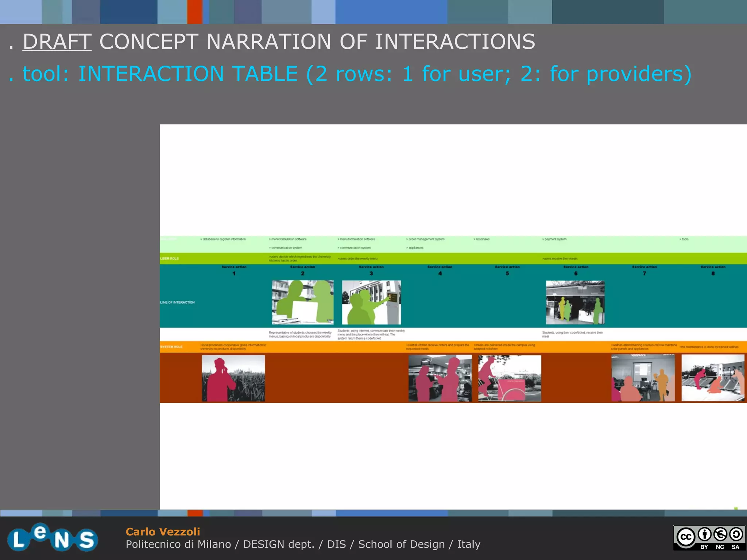Open the farmer on phone in field image
Screen dimensions: 747x560
click(233, 378)
